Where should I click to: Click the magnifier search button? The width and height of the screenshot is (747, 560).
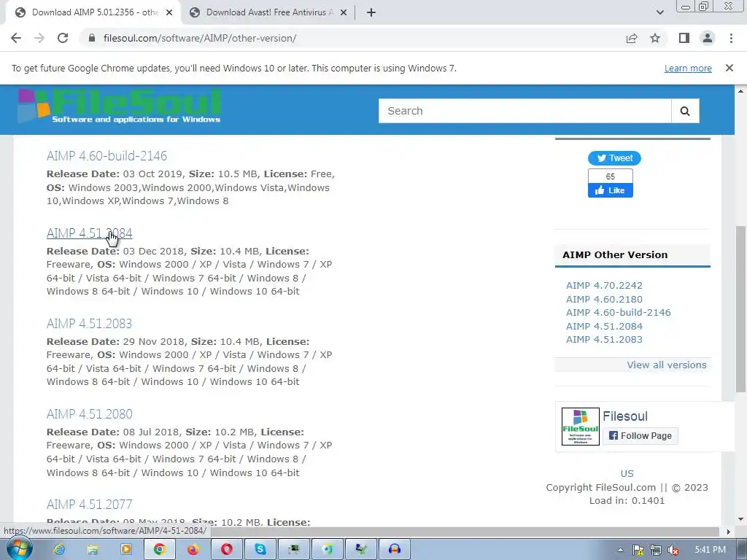[685, 111]
